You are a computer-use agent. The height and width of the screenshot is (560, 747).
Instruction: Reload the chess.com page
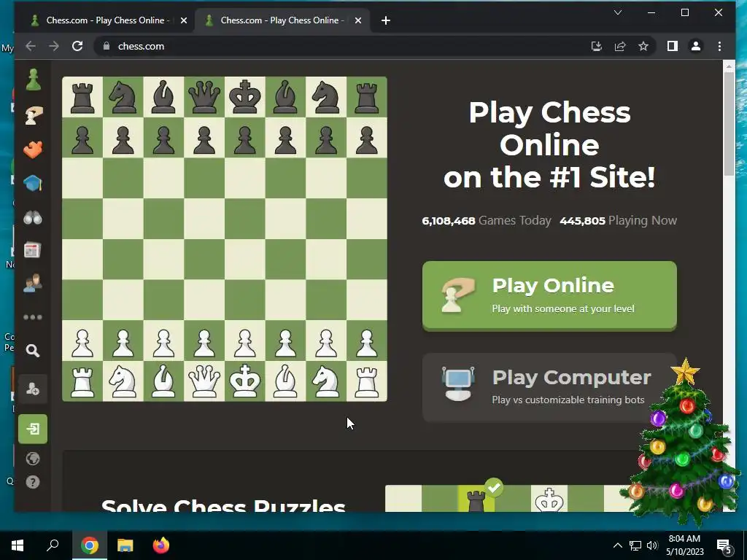click(77, 46)
